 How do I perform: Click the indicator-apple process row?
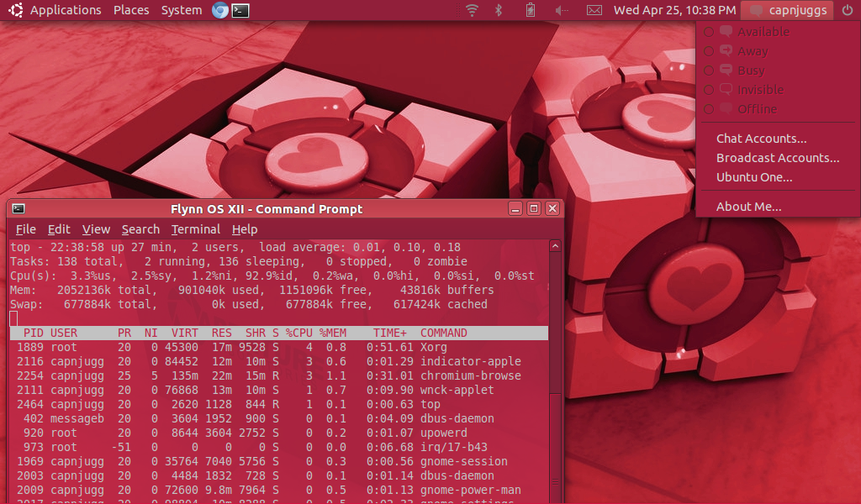[x=279, y=361]
